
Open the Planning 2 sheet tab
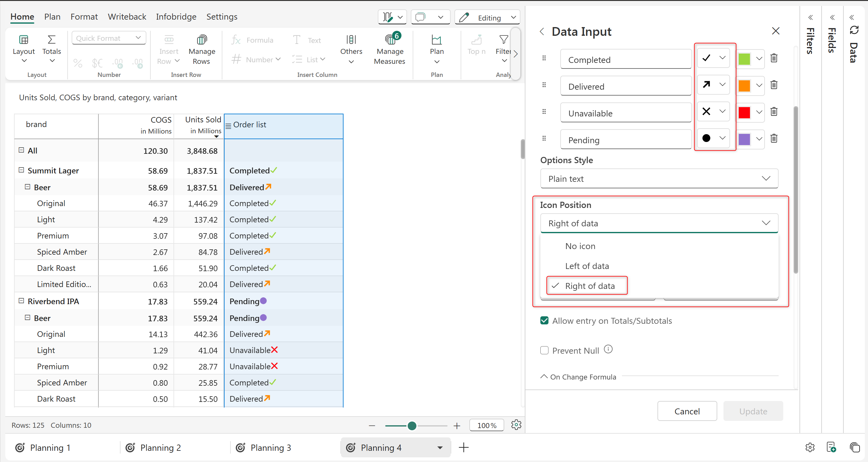tap(160, 447)
